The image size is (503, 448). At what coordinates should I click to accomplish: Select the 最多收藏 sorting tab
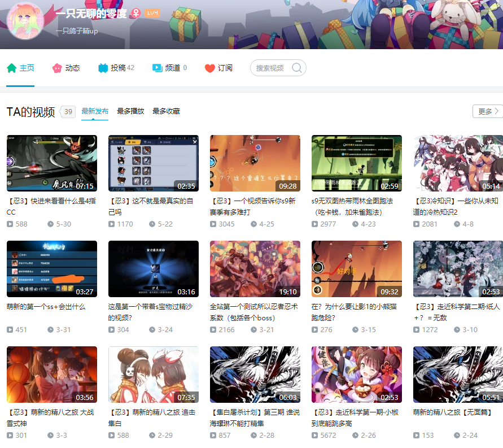pos(166,111)
